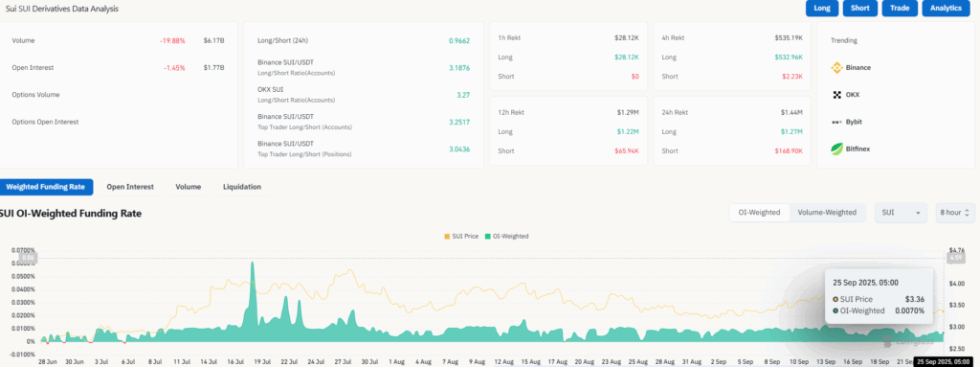Click the Sui SUI Derivatives Data Analysis title

click(61, 9)
